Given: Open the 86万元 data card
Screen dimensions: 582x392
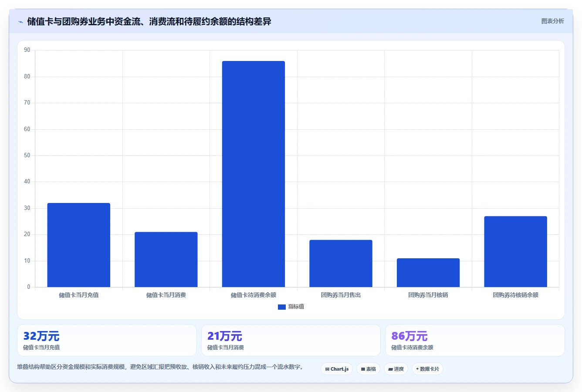Looking at the screenshot, I should 475,340.
